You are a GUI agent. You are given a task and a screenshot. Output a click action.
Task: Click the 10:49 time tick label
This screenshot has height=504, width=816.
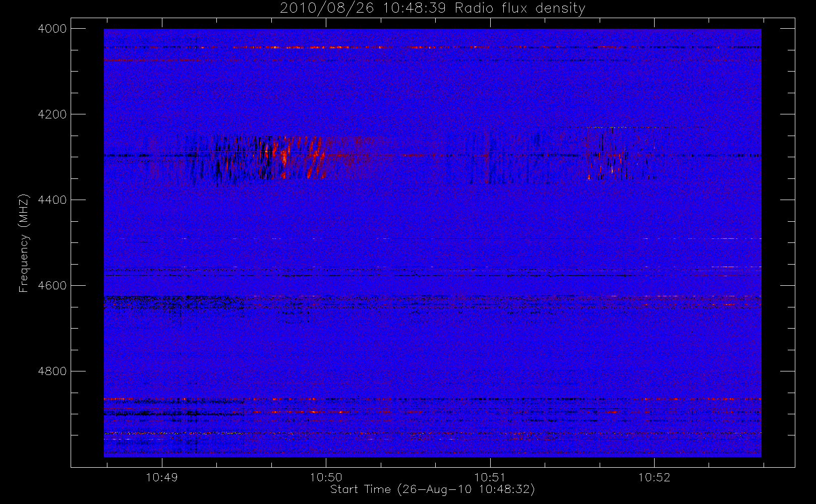[x=162, y=477]
